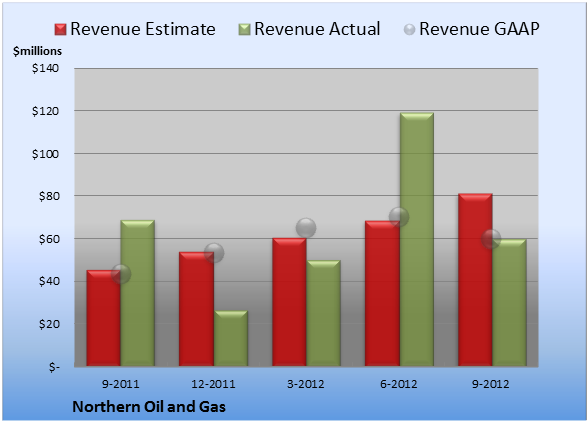Select the red estimate bar for 6-2012
This screenshot has height=422, width=588.
pos(382,293)
